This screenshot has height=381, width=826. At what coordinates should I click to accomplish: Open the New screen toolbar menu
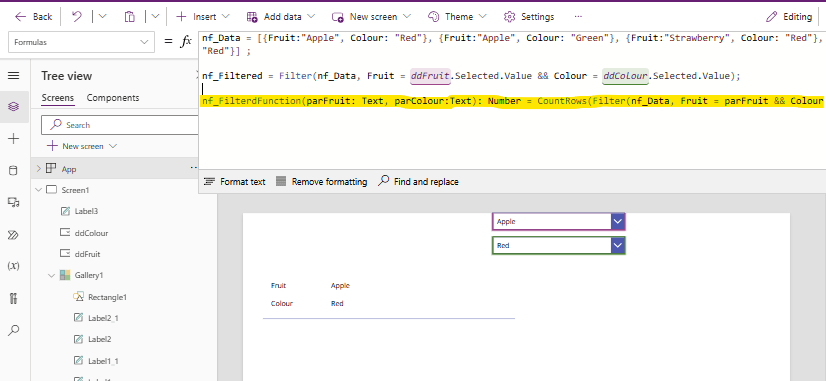371,17
